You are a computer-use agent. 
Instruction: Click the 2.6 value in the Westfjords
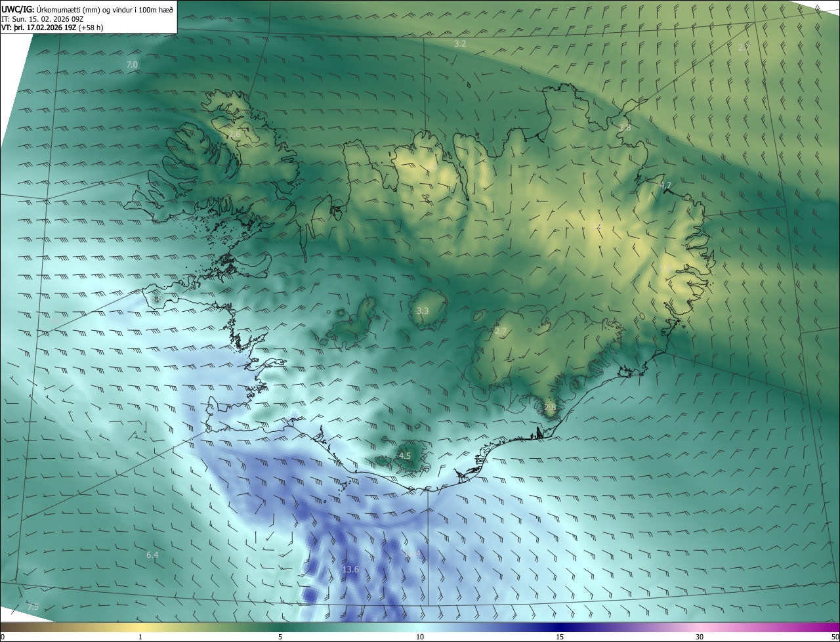tap(234, 134)
